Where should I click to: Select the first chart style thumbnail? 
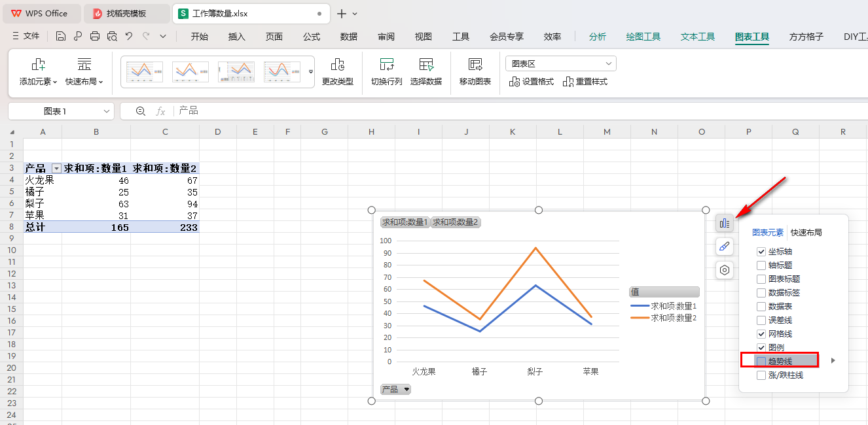pos(145,72)
